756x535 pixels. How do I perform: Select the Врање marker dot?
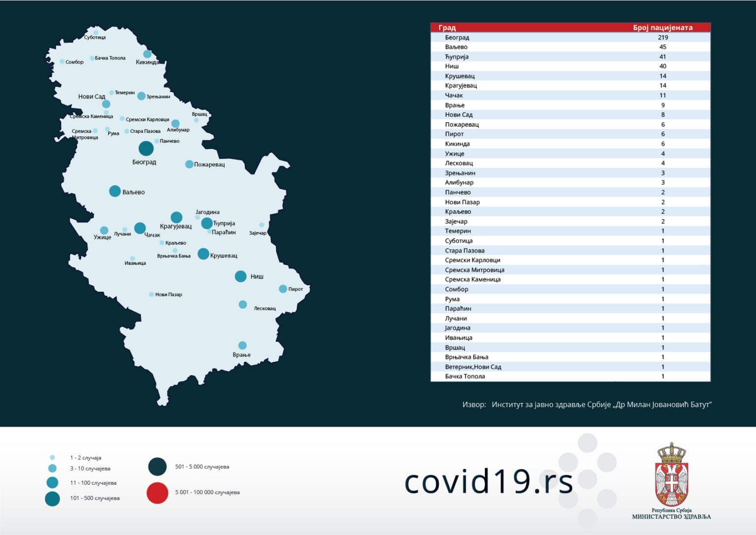(242, 346)
